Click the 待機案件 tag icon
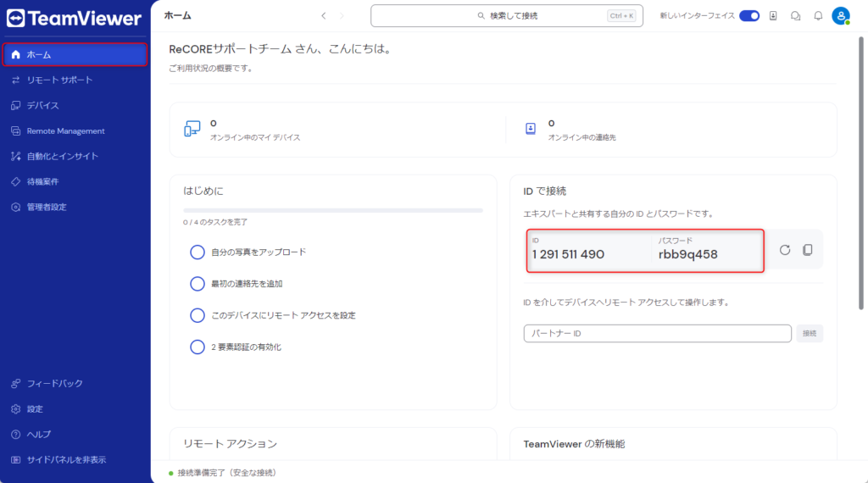This screenshot has width=868, height=483. tap(15, 181)
